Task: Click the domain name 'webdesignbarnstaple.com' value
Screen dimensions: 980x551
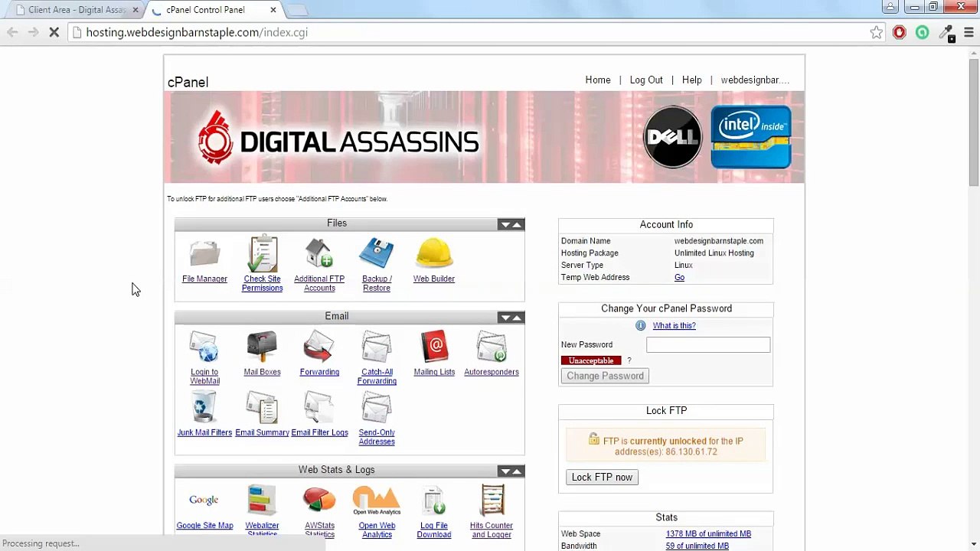Action: [718, 240]
